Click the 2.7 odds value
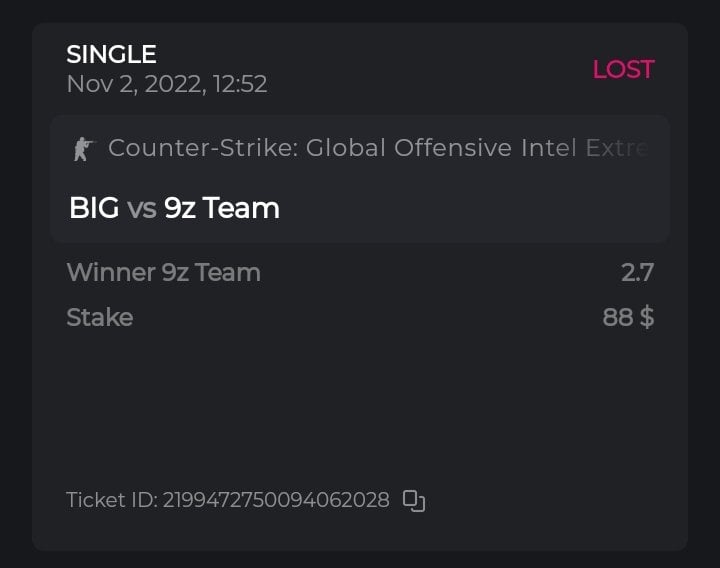The image size is (720, 568). [x=637, y=272]
